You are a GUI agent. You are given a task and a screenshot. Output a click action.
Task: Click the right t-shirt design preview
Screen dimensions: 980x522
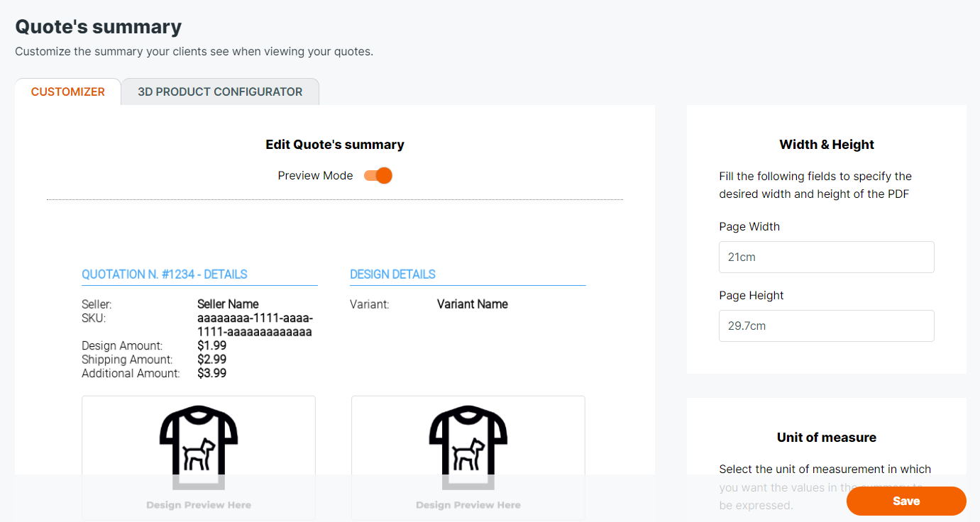tap(468, 458)
